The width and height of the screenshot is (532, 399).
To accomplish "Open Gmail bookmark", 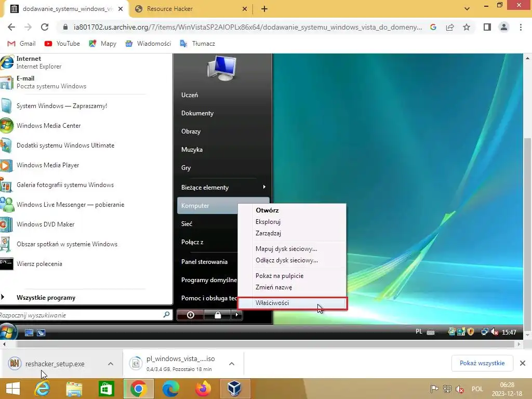I will (21, 44).
